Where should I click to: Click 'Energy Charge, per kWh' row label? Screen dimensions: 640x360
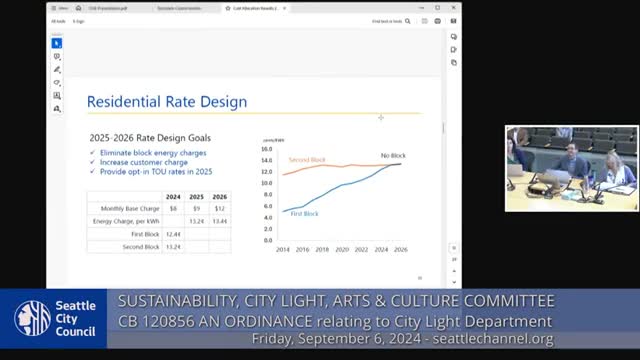tap(126, 221)
